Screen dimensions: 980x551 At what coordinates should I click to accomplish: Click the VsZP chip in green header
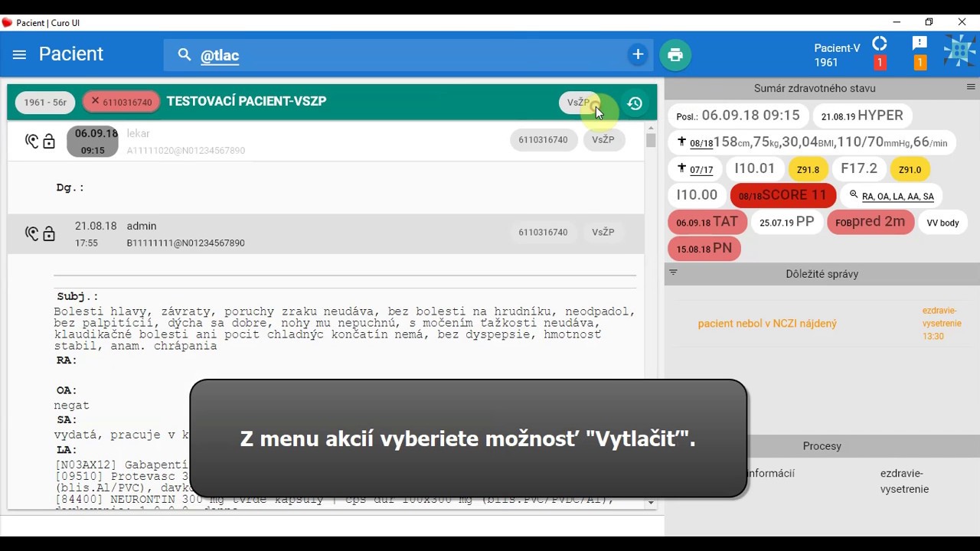(579, 103)
